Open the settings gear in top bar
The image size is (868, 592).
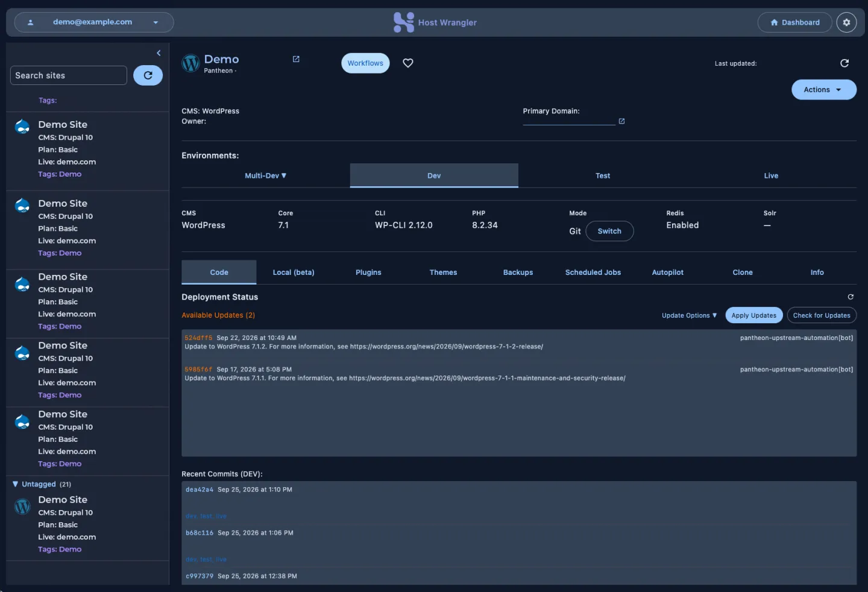point(846,22)
